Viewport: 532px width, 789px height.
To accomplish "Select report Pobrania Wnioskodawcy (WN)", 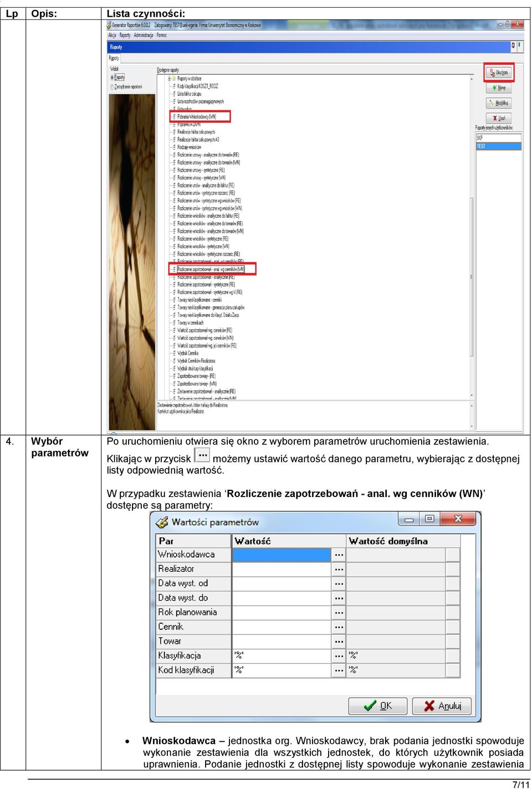I will pos(197,117).
